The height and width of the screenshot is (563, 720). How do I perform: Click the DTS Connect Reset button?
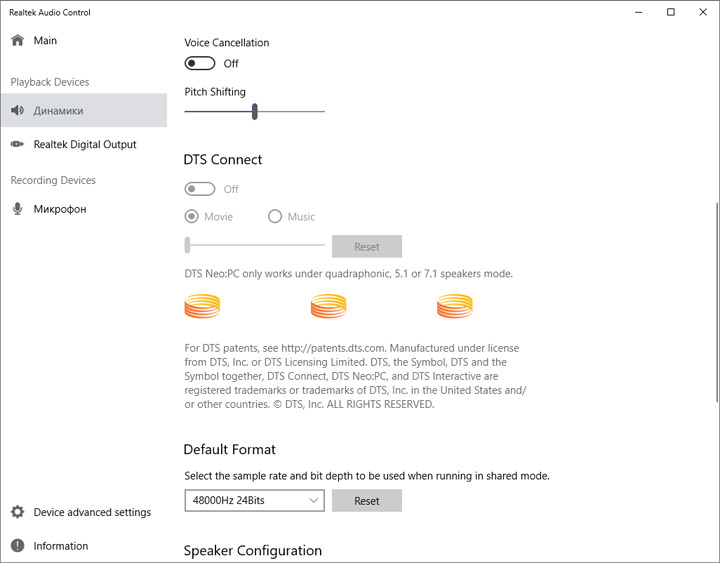(367, 246)
